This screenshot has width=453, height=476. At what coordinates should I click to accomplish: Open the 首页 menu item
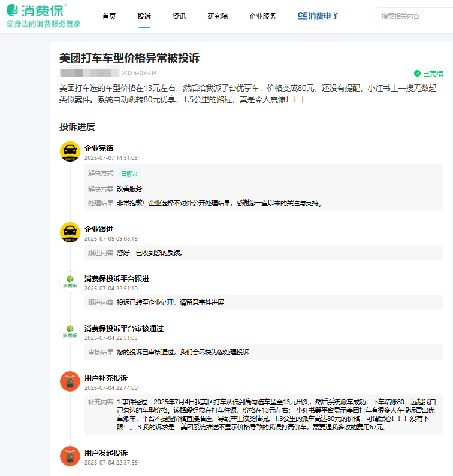109,16
